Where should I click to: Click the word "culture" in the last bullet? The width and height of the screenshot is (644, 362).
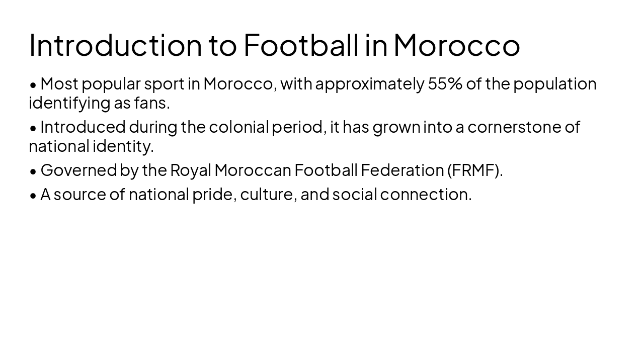tap(267, 194)
